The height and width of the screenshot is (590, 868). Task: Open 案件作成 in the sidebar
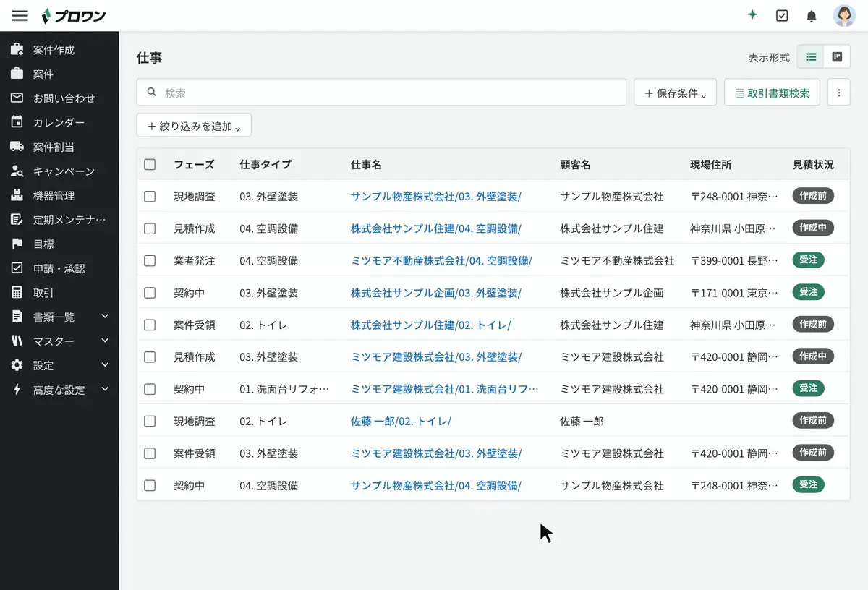click(54, 50)
